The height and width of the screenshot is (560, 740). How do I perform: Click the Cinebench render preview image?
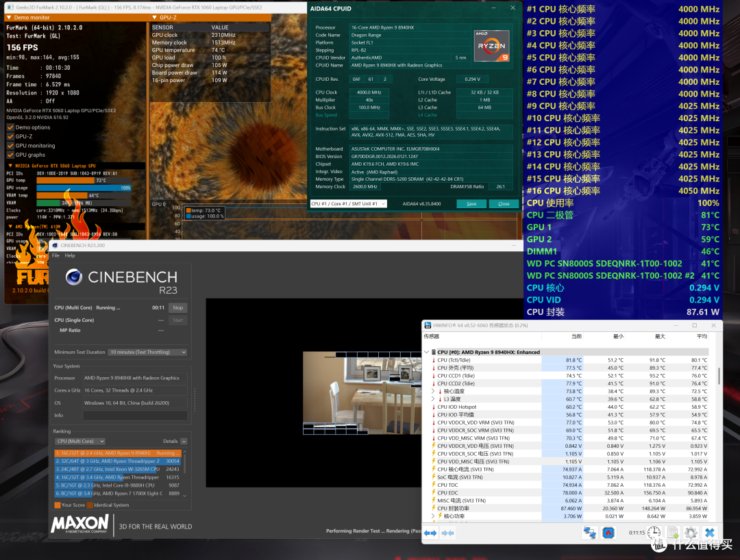362,393
